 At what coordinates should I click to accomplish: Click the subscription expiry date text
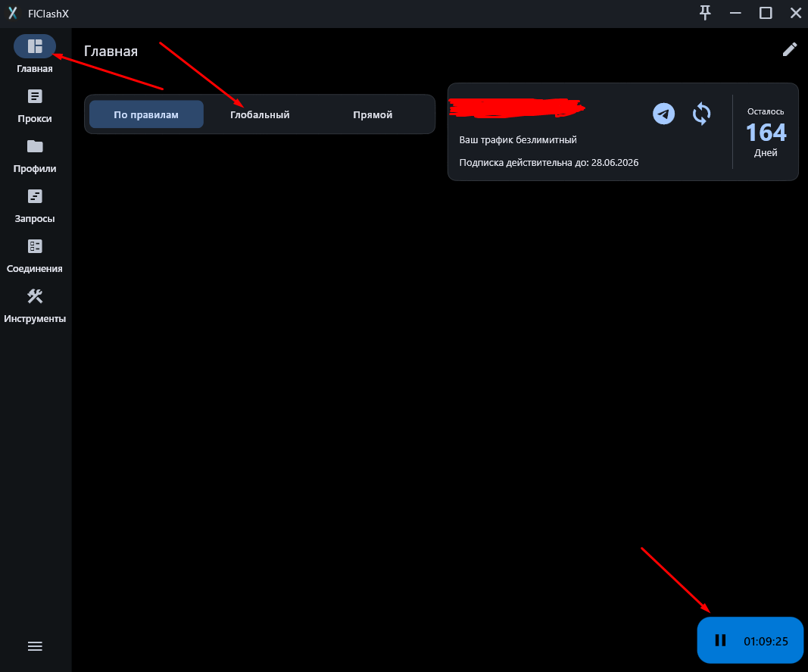(x=550, y=162)
